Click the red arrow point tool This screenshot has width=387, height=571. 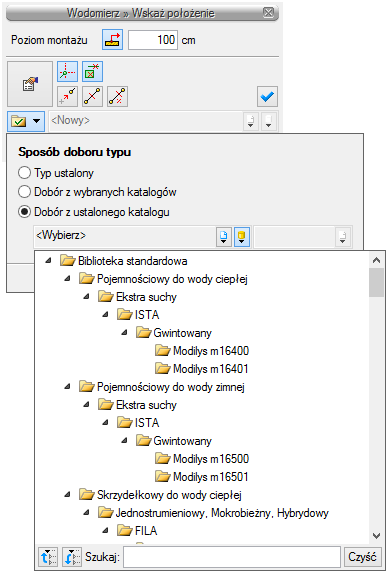(67, 97)
